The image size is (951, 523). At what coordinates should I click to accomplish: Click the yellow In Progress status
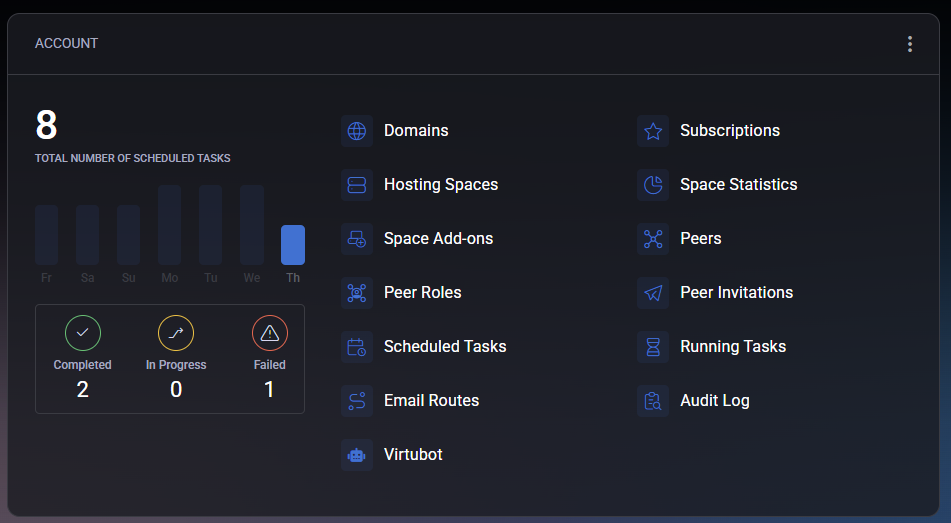pos(176,333)
